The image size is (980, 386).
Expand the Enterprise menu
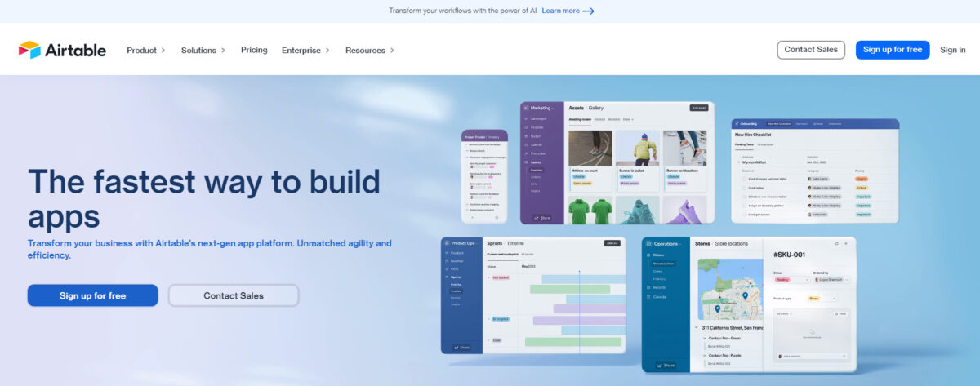pos(305,50)
